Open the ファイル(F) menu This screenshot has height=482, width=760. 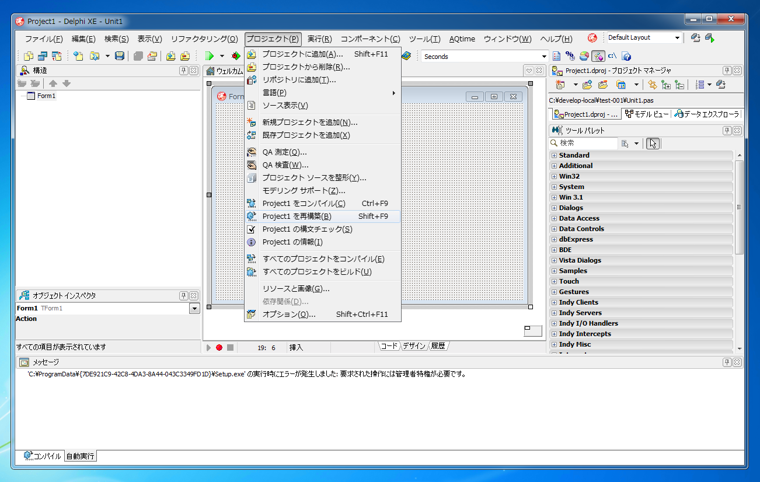click(x=44, y=39)
